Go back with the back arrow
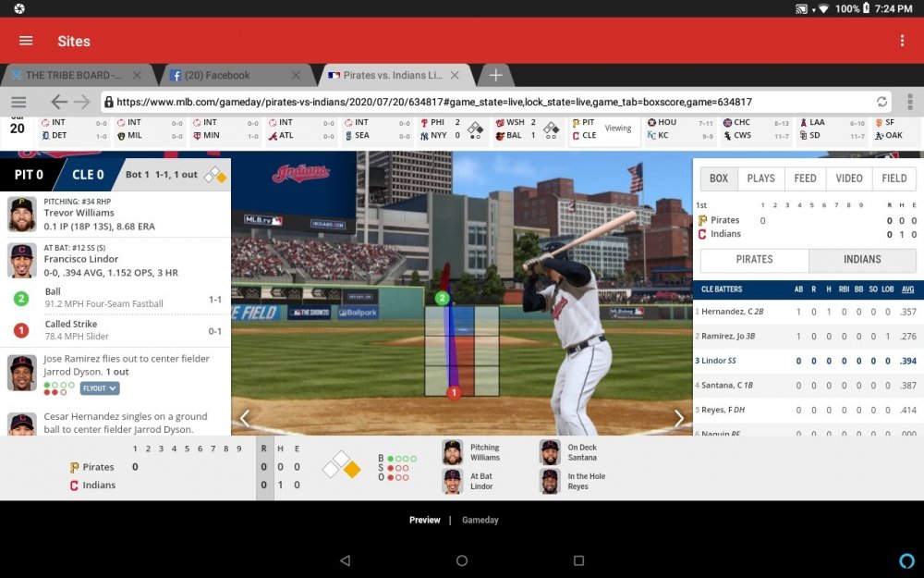Screen dimensions: 924x578 pyautogui.click(x=58, y=102)
